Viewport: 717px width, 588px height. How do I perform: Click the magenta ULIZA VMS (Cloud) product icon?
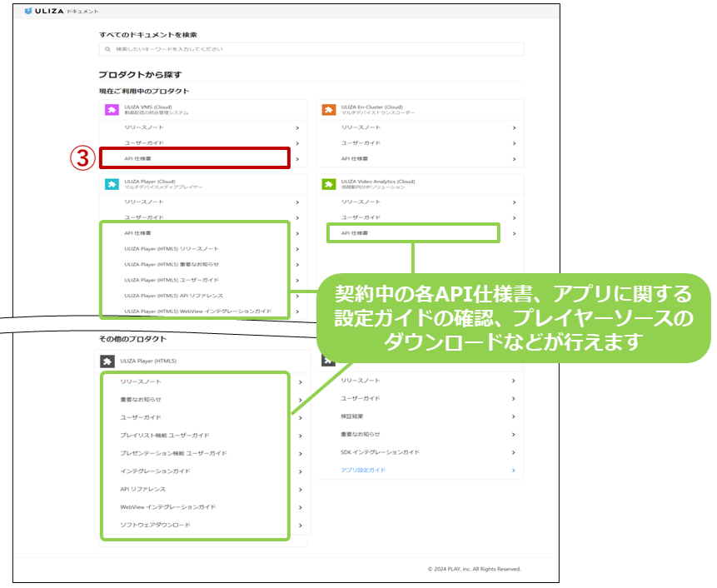click(112, 110)
